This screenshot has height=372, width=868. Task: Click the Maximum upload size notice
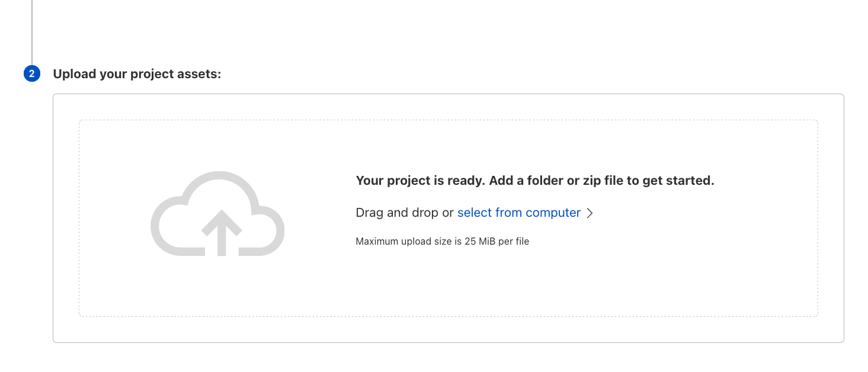(x=443, y=241)
